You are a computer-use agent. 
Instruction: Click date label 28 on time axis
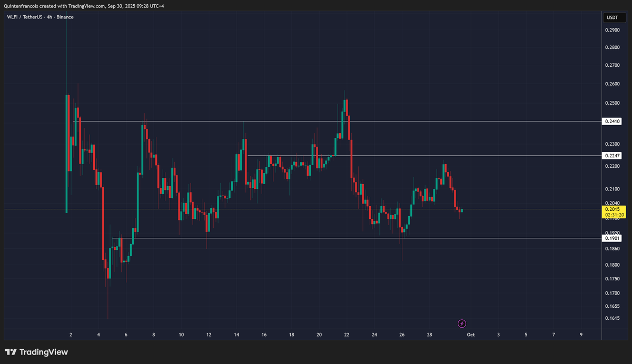(429, 335)
